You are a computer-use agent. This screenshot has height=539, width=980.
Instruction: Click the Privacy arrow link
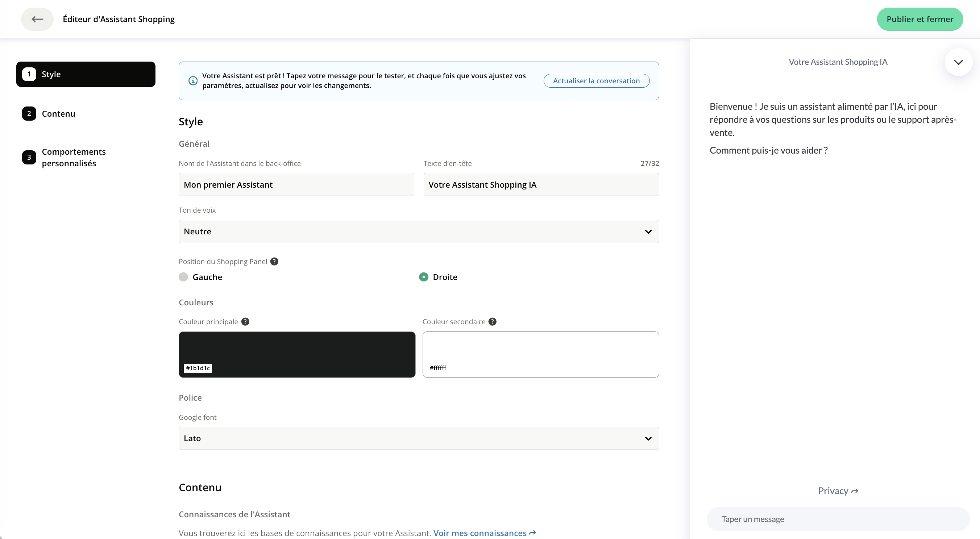[x=838, y=491]
